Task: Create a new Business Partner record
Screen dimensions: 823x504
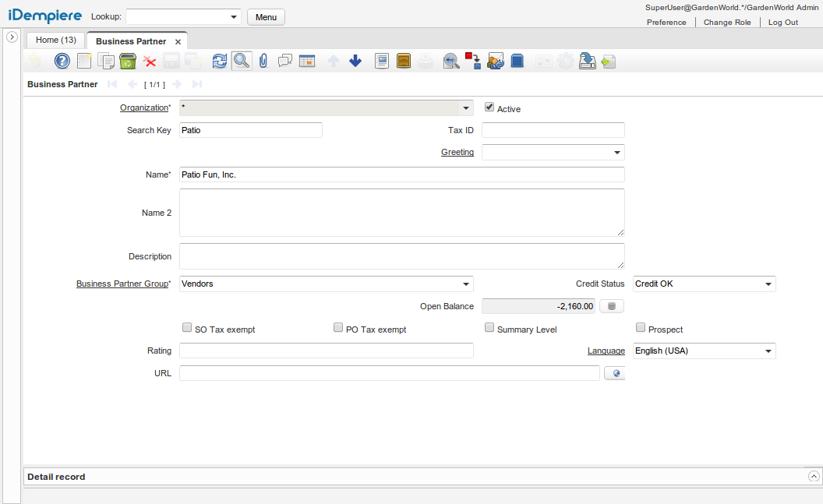Action: 84,60
